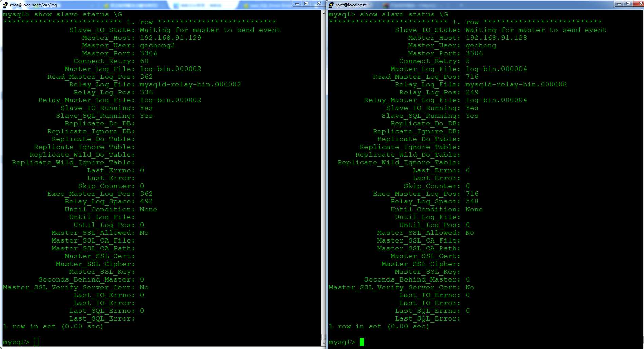This screenshot has height=349, width=644.
Task: Click Master_Log_File value log-bin.000002
Action: pyautogui.click(x=170, y=69)
